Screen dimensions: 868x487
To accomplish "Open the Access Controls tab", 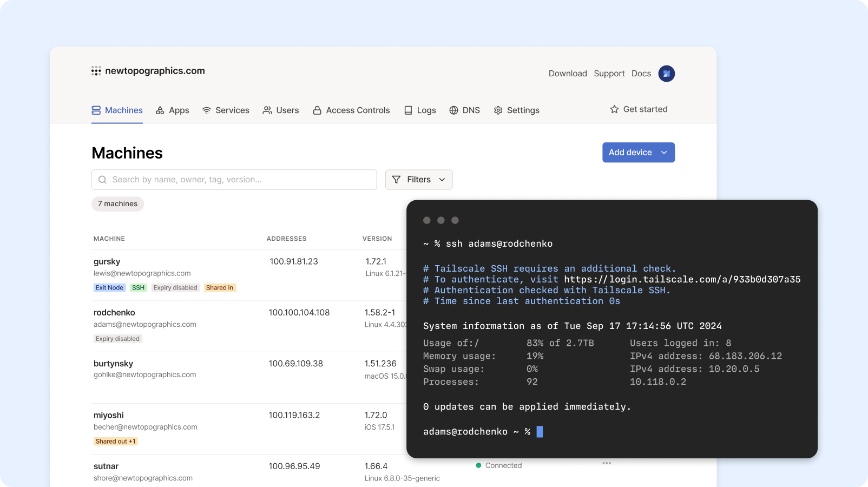I will coord(352,110).
